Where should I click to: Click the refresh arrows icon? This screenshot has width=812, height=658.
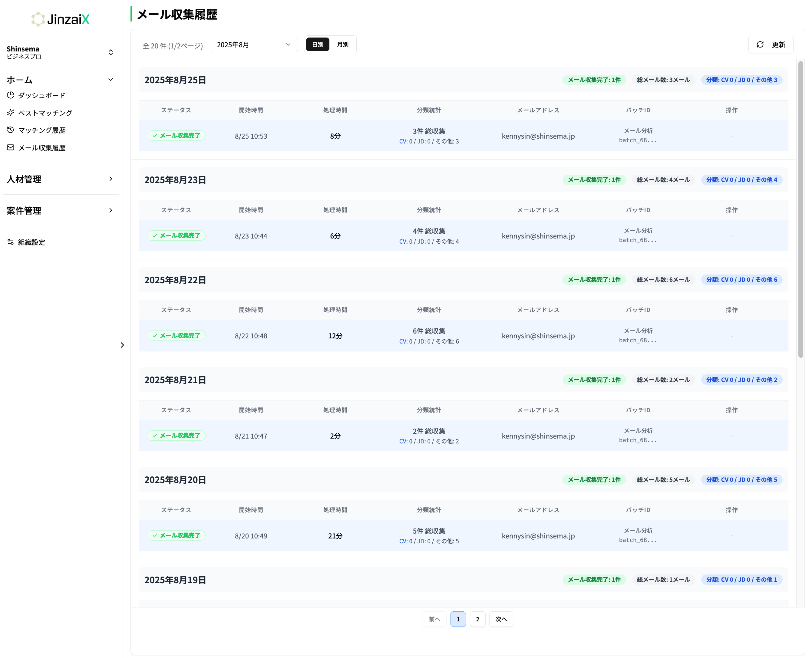(760, 45)
